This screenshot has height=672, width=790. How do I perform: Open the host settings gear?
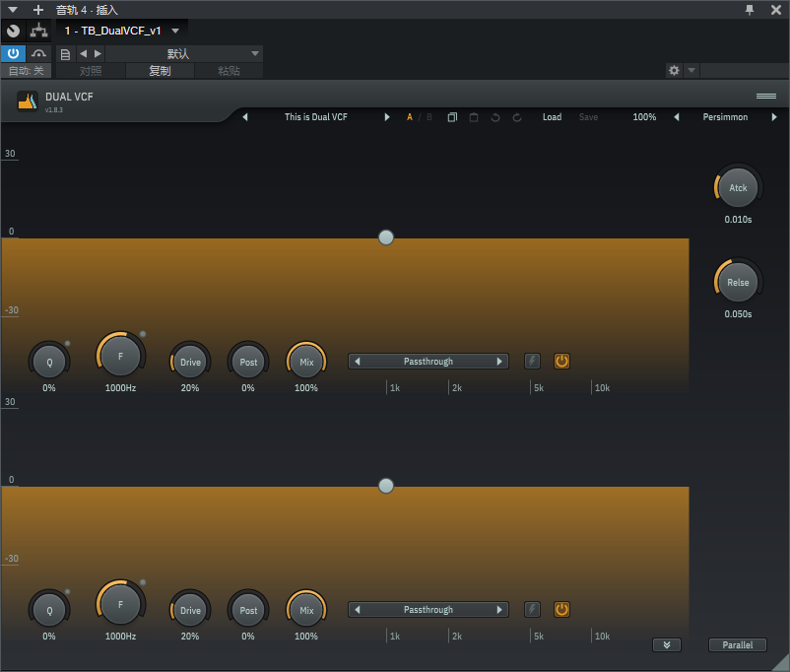click(x=674, y=70)
